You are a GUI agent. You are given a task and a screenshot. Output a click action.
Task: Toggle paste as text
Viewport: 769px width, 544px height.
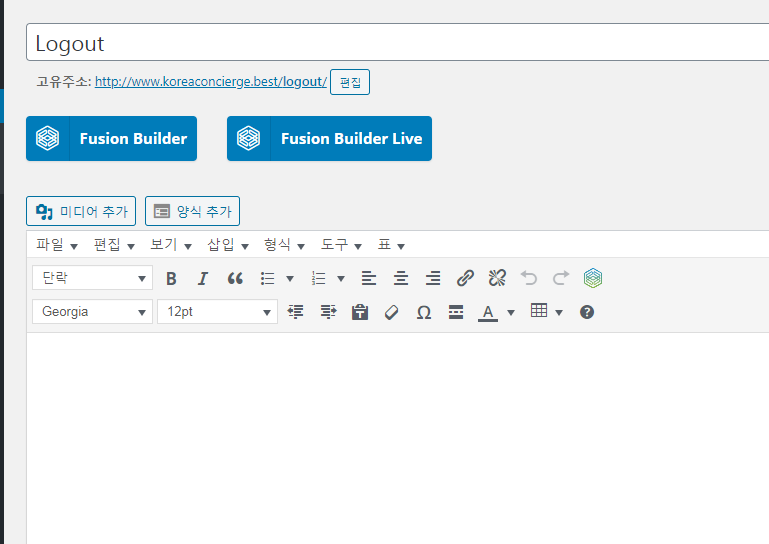pos(360,312)
